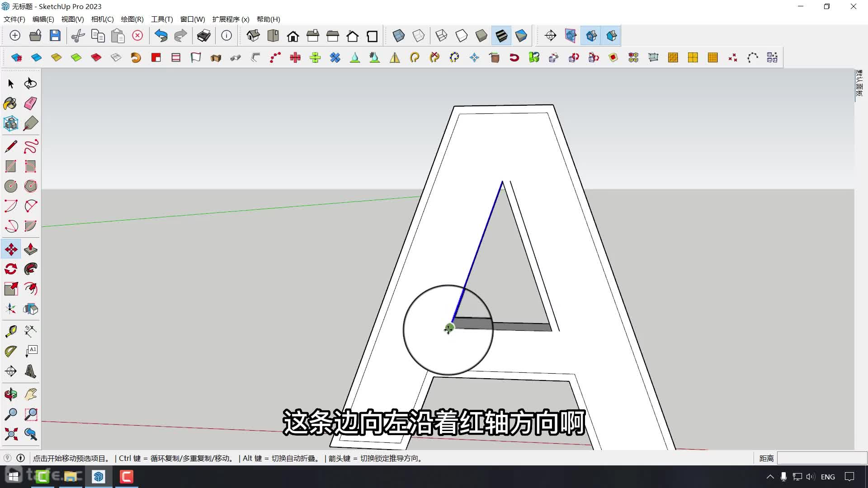Open the Print icon
The image size is (868, 488).
tap(204, 36)
